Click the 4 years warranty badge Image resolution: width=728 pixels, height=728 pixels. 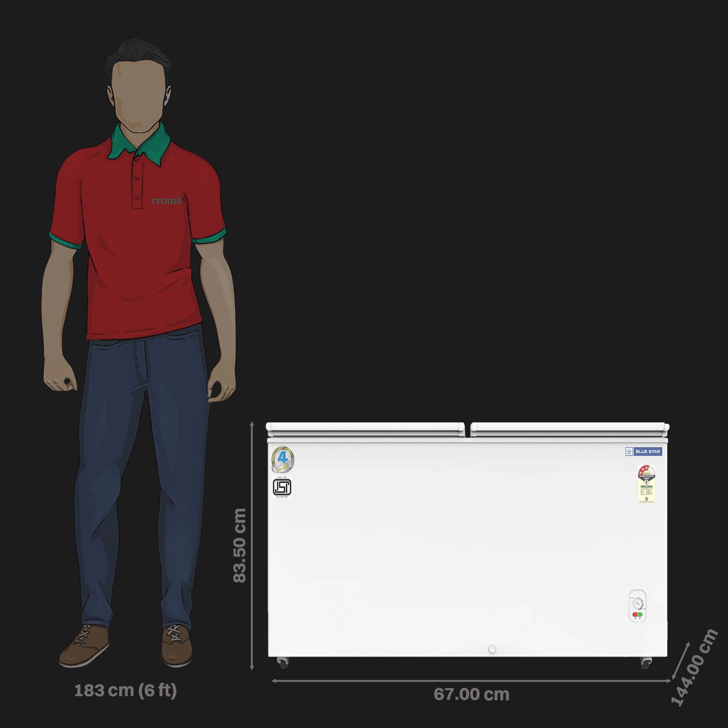pyautogui.click(x=283, y=460)
